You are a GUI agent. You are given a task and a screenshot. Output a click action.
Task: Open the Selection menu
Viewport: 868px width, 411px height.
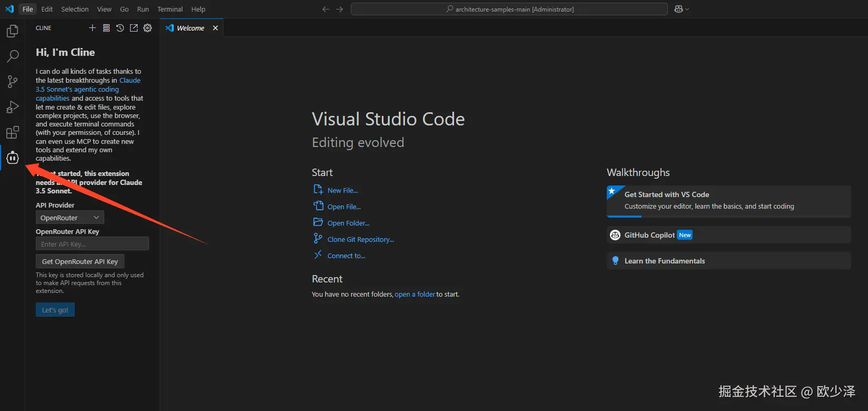click(x=75, y=9)
